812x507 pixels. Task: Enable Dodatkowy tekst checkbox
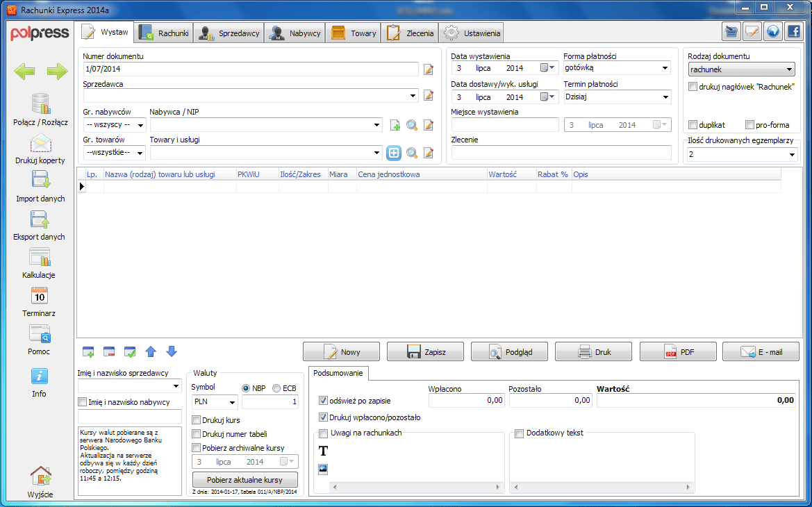coord(519,433)
